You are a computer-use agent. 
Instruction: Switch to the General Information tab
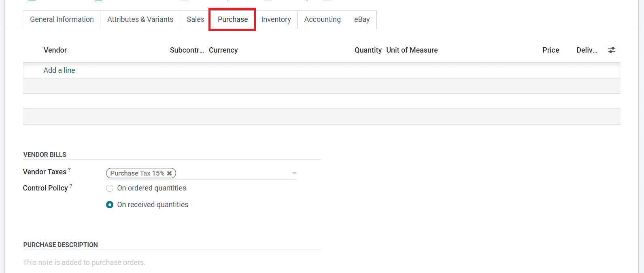(x=62, y=19)
